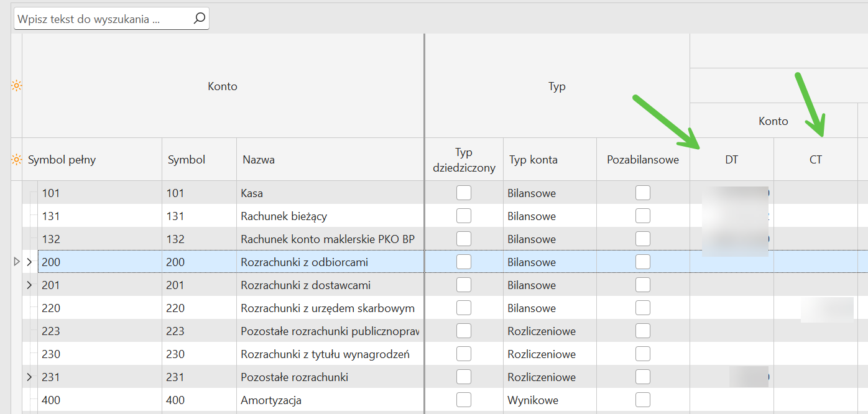Expand the 201 Rozrachunki z dostawcami node
The height and width of the screenshot is (414, 868).
[x=29, y=285]
